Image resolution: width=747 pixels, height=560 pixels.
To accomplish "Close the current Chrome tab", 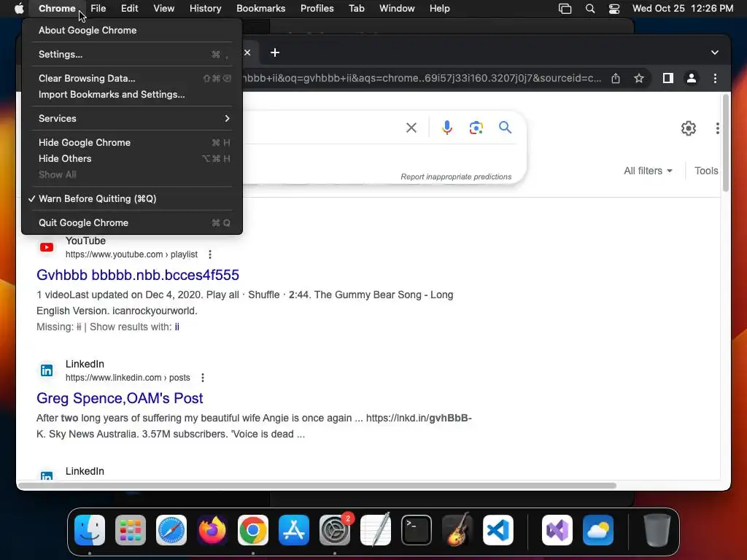I will pos(247,52).
